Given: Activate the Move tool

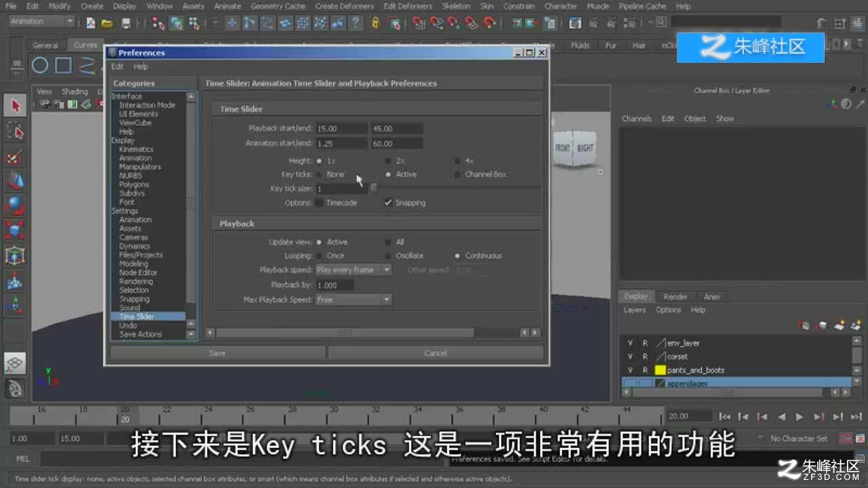Looking at the screenshot, I should tap(15, 180).
